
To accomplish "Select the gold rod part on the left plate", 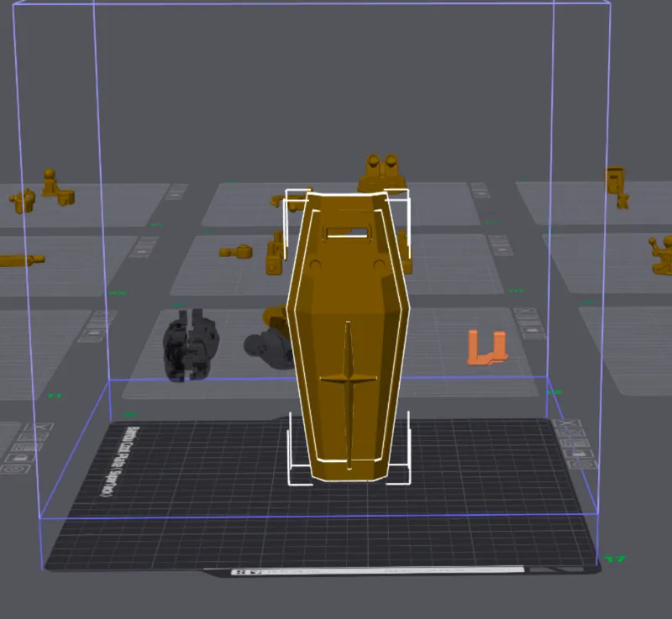I will 22,260.
